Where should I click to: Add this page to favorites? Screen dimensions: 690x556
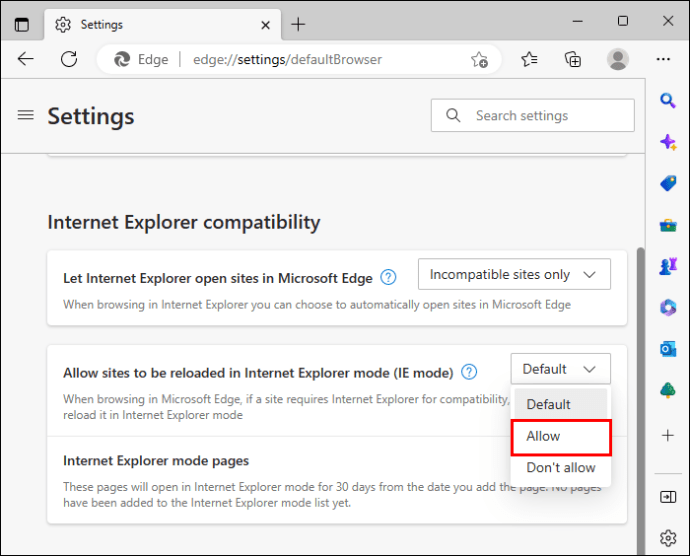[x=479, y=59]
